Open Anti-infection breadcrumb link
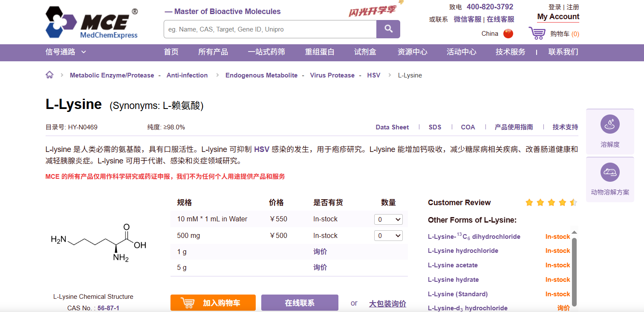This screenshot has height=312, width=644. (187, 75)
